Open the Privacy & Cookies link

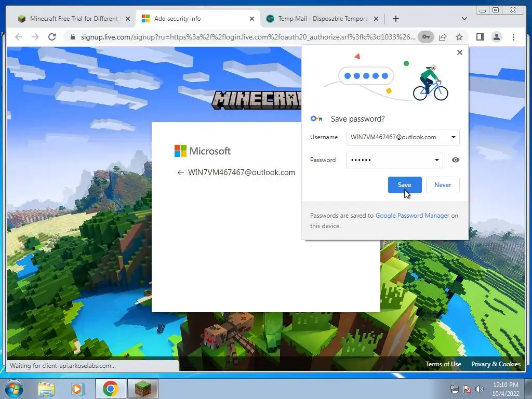[496, 364]
